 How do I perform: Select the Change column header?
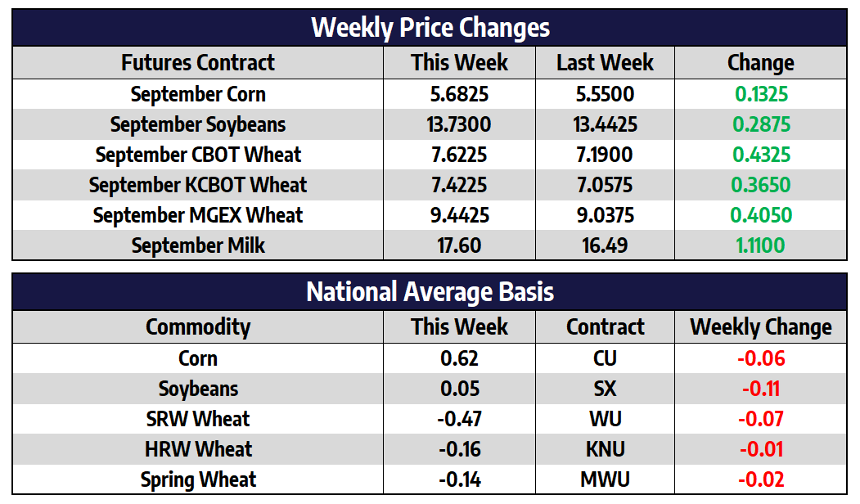[x=760, y=63]
